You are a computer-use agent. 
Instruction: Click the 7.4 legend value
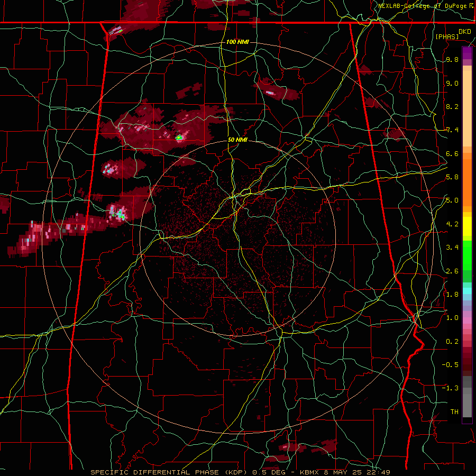[452, 130]
